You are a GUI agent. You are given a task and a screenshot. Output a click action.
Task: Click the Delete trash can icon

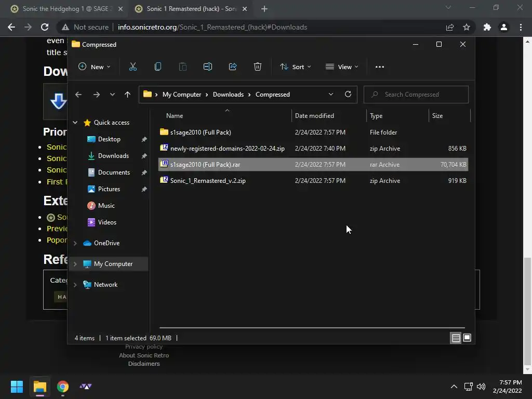258,67
